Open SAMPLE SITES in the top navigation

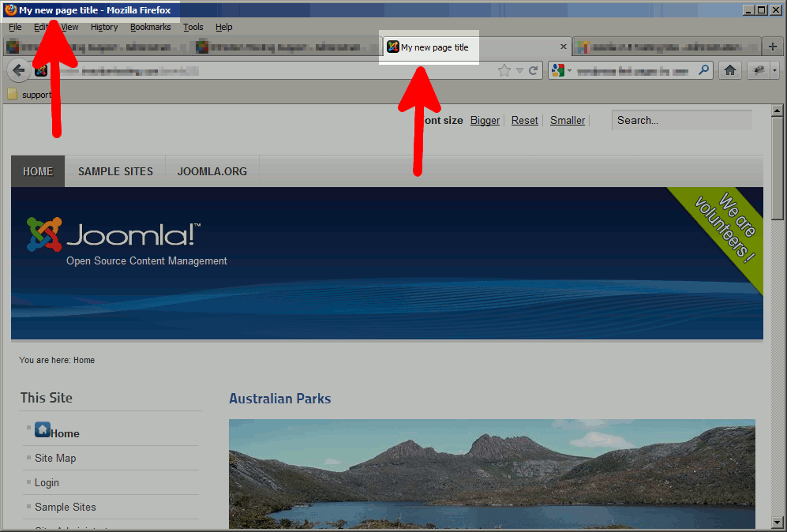point(115,171)
